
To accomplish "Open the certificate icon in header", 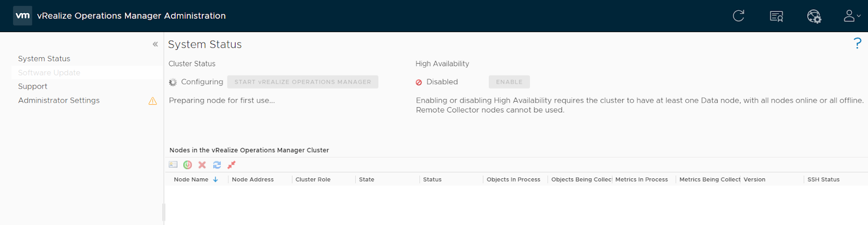I will 776,16.
